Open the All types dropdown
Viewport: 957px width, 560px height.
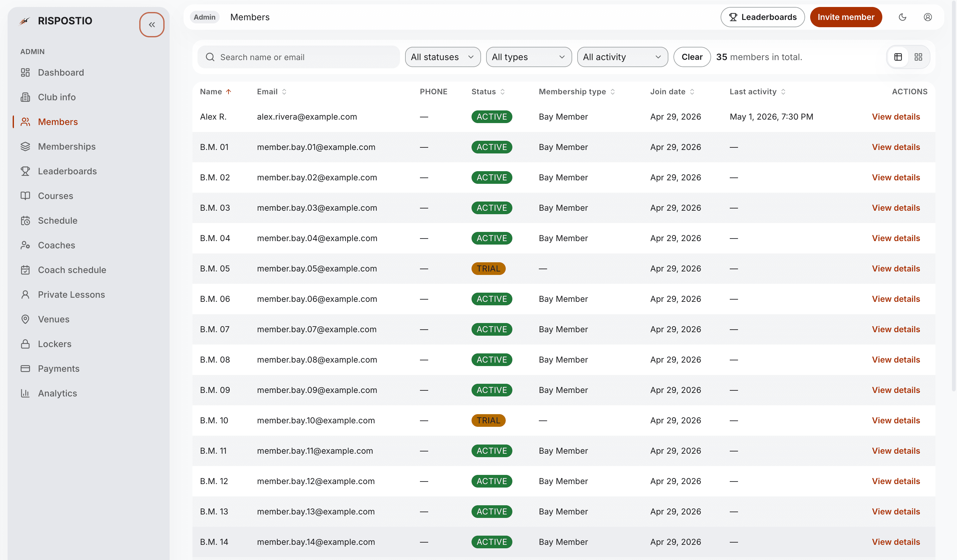[529, 57]
